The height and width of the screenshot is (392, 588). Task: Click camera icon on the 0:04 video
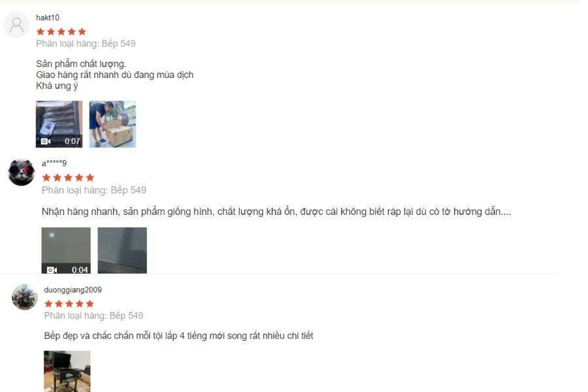(52, 270)
